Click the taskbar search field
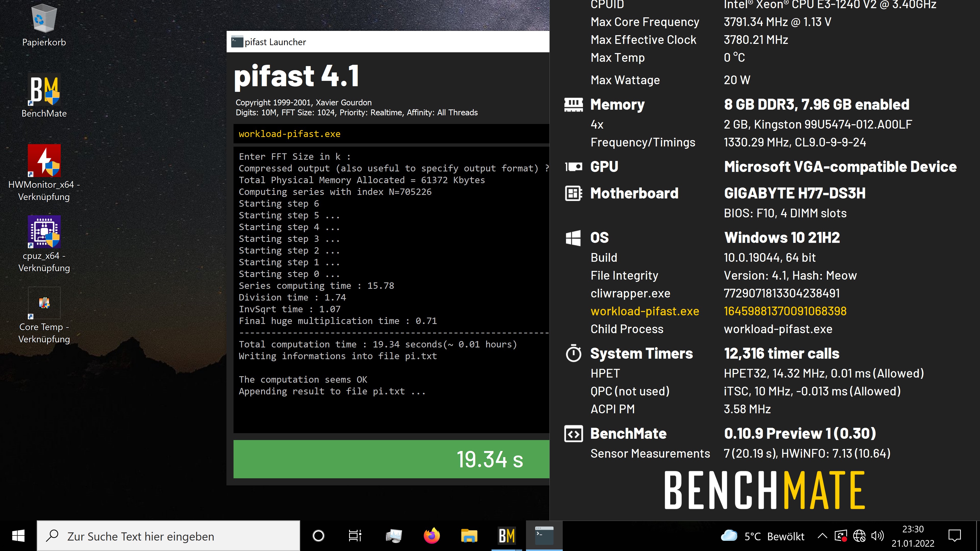 click(x=168, y=536)
